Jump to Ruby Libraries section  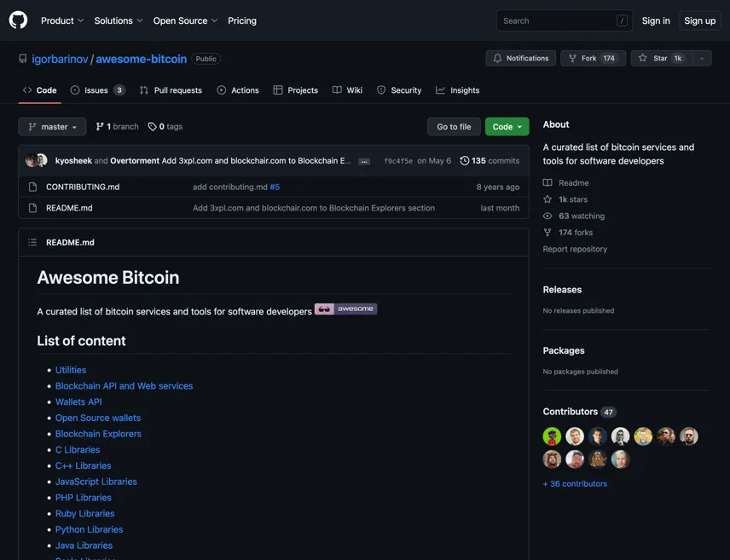(84, 513)
